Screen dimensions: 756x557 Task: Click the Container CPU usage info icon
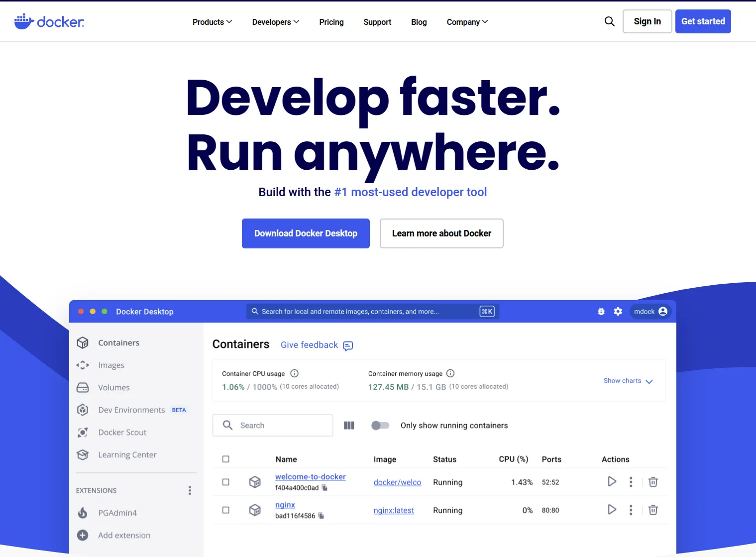[294, 373]
